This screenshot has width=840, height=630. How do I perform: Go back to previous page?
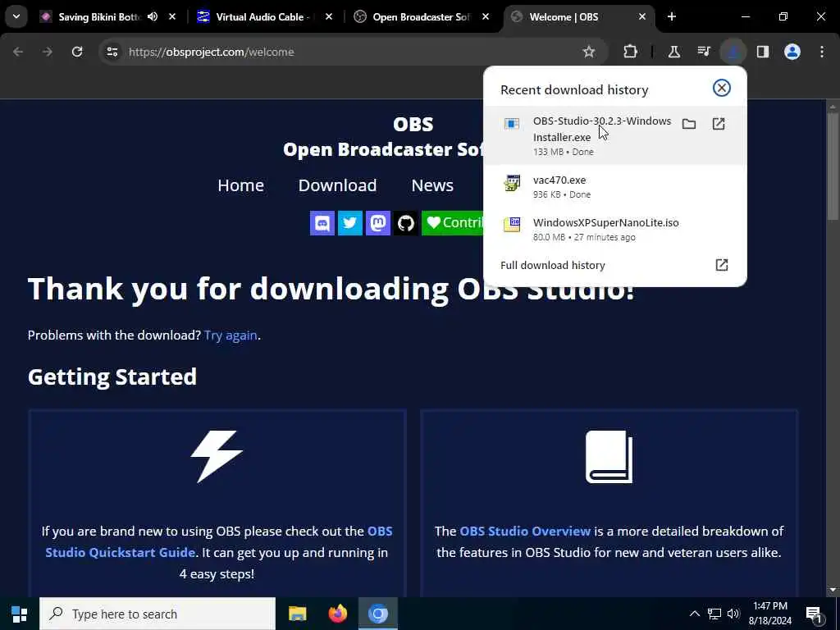[x=18, y=52]
